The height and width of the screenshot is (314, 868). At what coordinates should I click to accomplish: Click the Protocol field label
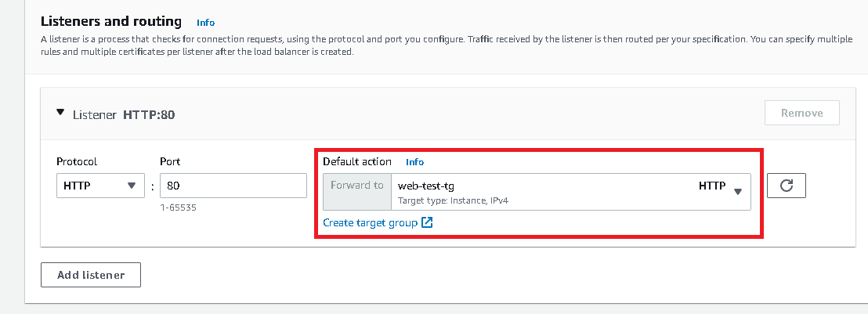coord(77,161)
